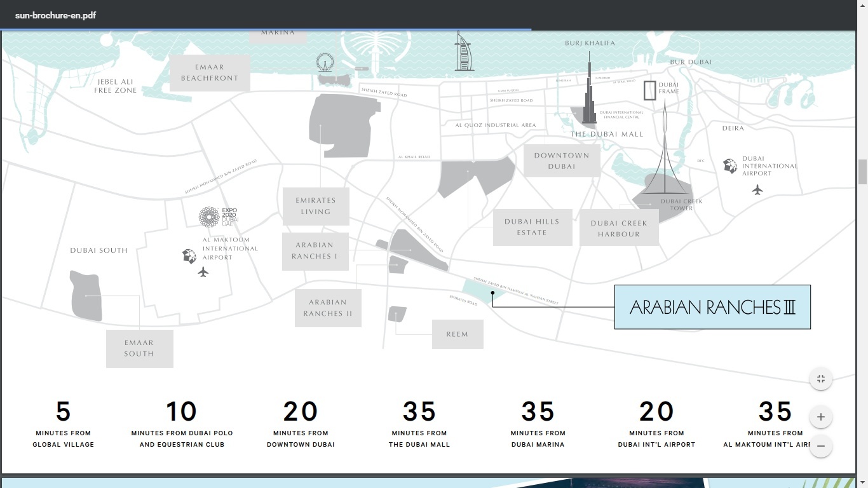The image size is (868, 488).
Task: Click Jebel Ali Free Zone text
Action: (116, 86)
